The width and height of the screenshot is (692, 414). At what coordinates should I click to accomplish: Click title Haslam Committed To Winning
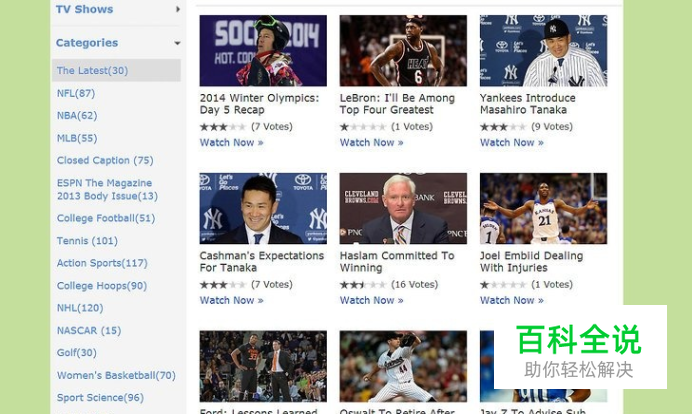[x=397, y=262]
